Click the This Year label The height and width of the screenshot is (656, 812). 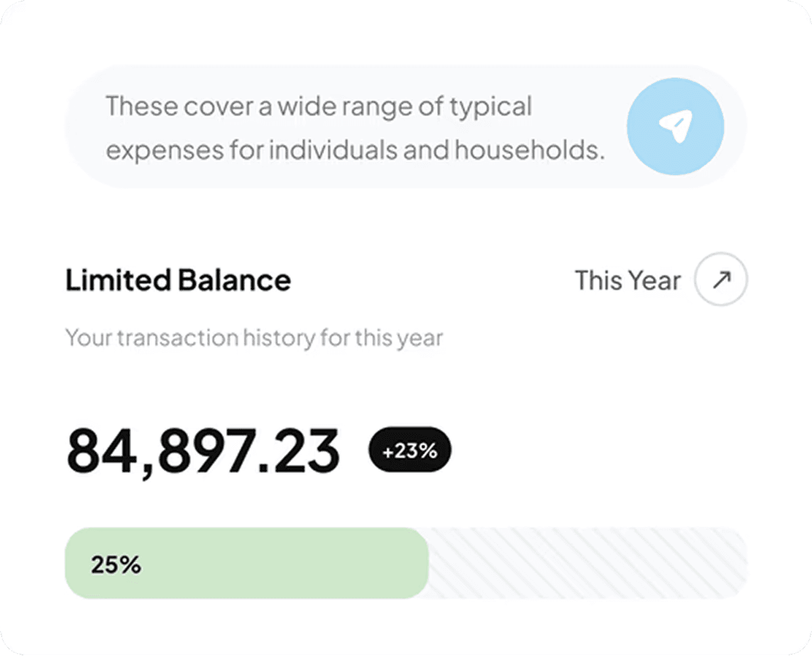coord(627,280)
